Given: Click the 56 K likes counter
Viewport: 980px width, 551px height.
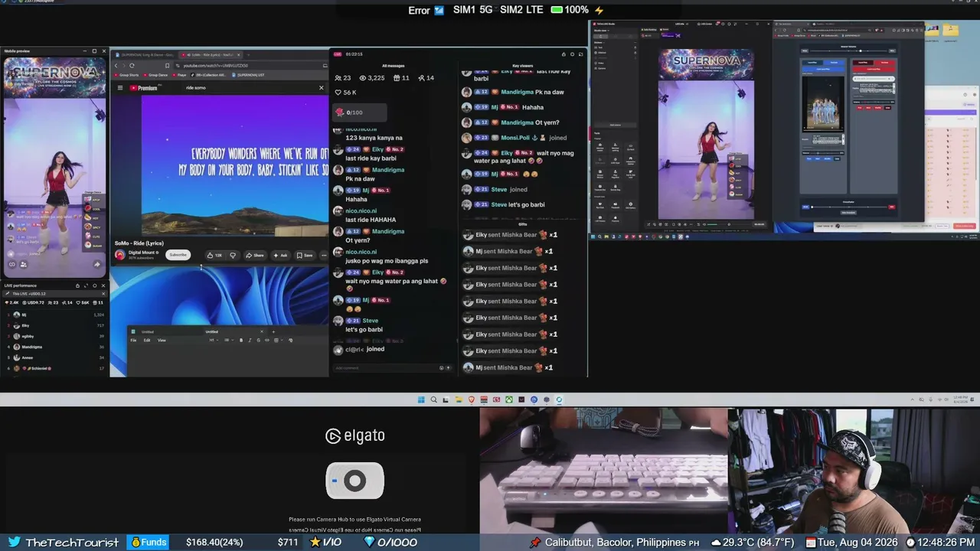Looking at the screenshot, I should (x=345, y=93).
